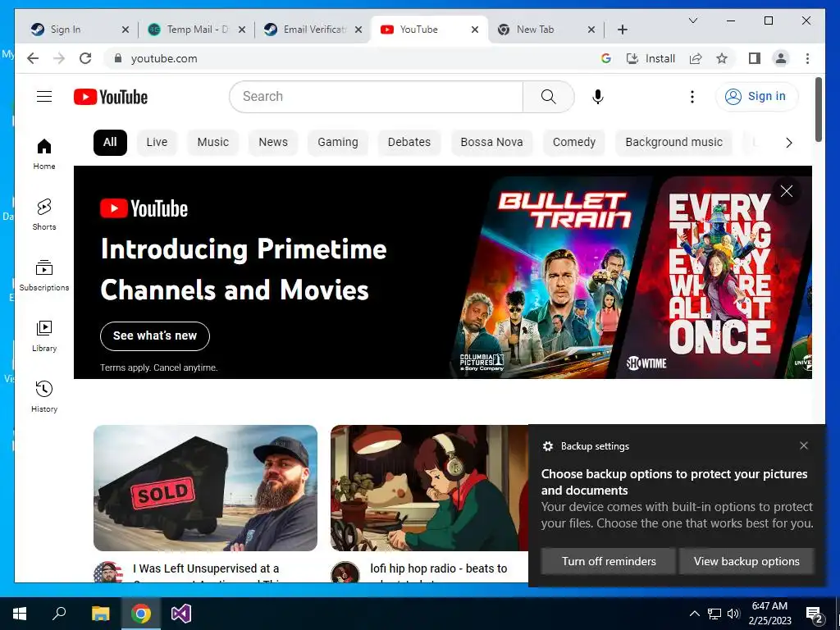Open the lofi hip hop radio thumbnail
The width and height of the screenshot is (840, 630).
[x=430, y=488]
